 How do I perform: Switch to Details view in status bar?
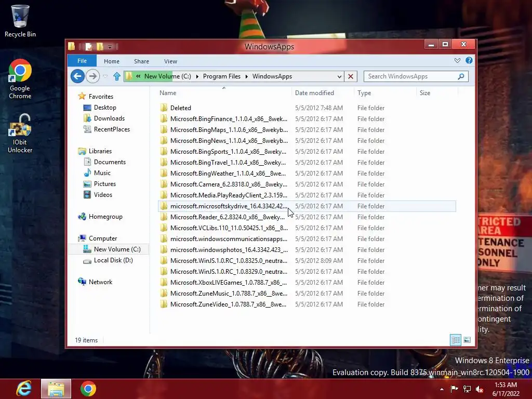tap(455, 340)
